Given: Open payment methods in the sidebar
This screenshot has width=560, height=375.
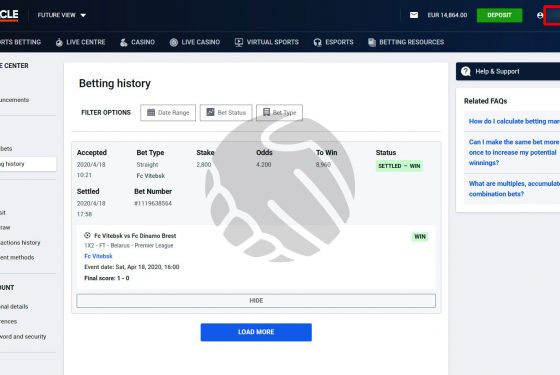Looking at the screenshot, I should 17,258.
